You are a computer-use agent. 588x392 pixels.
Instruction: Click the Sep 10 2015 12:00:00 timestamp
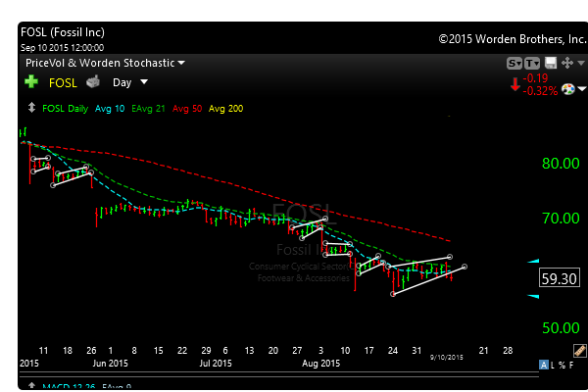63,48
